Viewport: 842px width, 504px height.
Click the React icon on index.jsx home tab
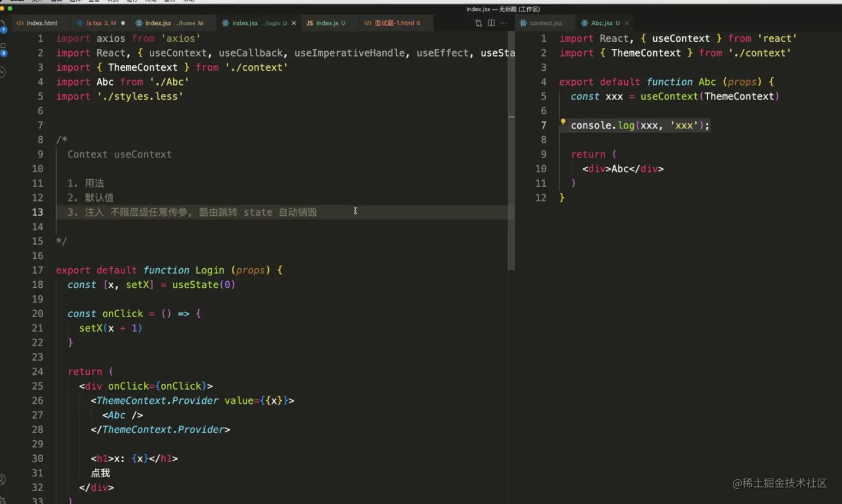[x=139, y=23]
